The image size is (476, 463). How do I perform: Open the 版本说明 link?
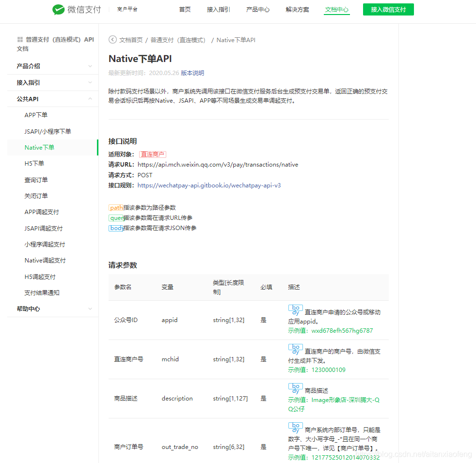click(x=192, y=73)
